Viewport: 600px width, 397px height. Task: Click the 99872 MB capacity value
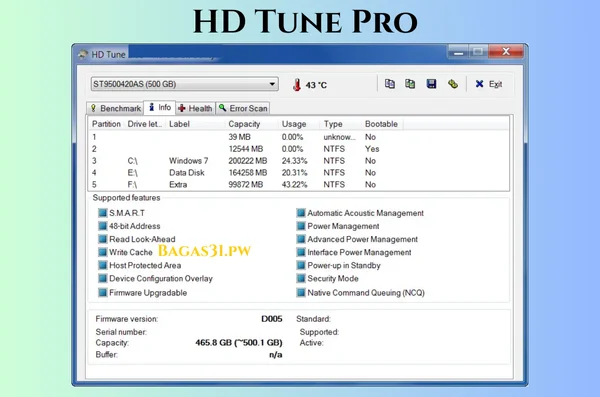pyautogui.click(x=246, y=185)
